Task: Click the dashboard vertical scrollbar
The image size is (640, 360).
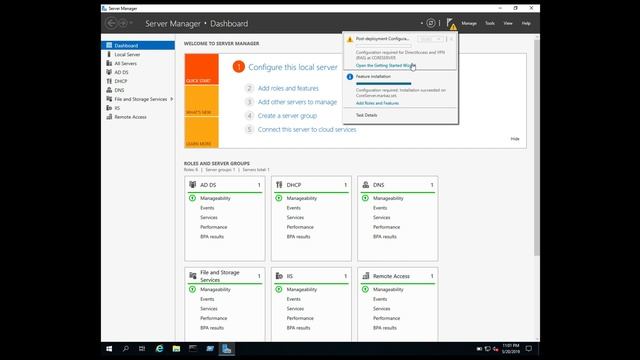Action: 537,147
